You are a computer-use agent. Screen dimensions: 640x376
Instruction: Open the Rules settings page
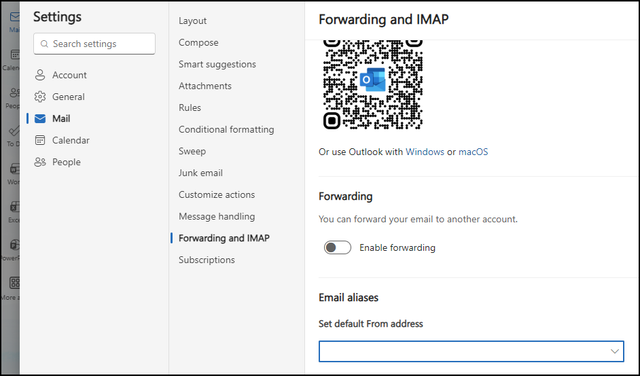[x=190, y=107]
